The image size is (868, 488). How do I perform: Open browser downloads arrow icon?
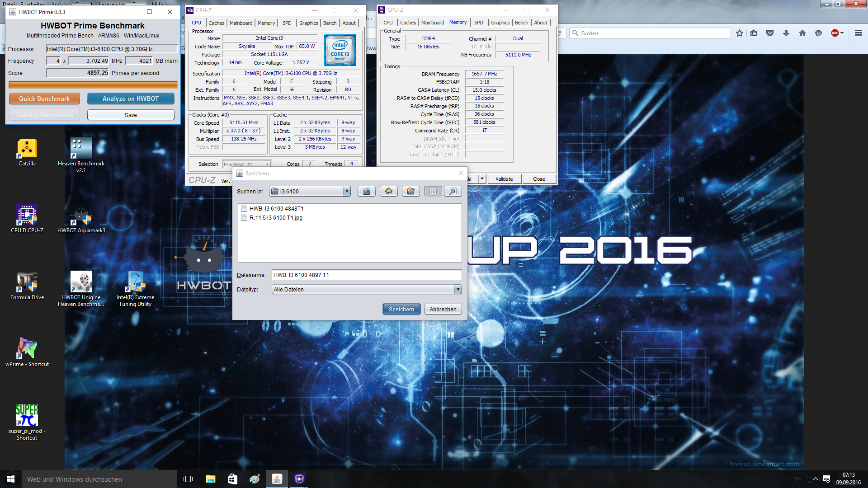pyautogui.click(x=786, y=33)
